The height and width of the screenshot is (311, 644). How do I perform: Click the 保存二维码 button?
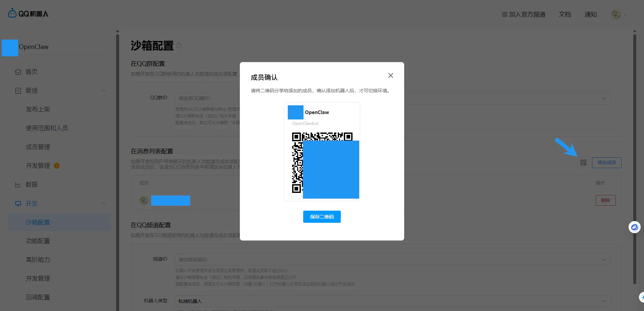pos(322,217)
